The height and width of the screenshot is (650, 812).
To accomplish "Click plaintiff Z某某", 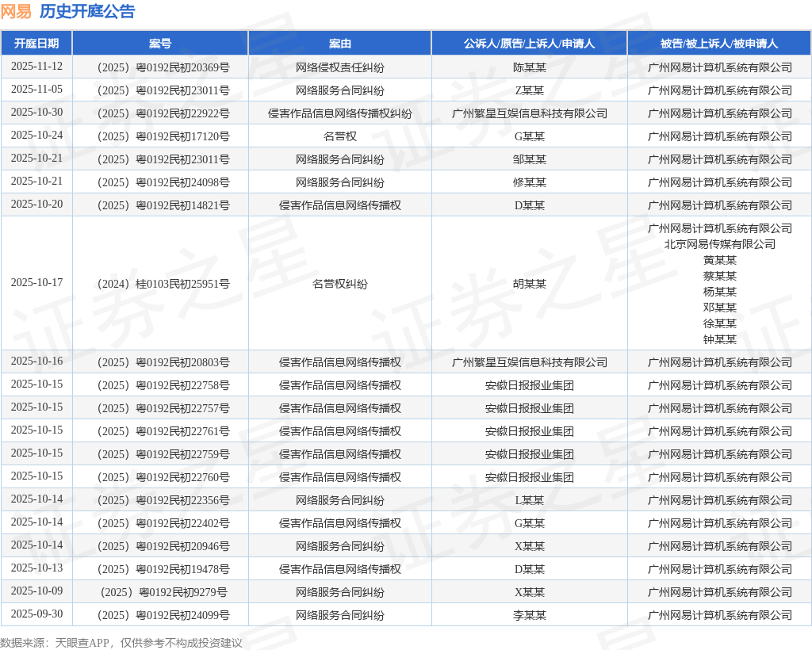I will coord(529,90).
